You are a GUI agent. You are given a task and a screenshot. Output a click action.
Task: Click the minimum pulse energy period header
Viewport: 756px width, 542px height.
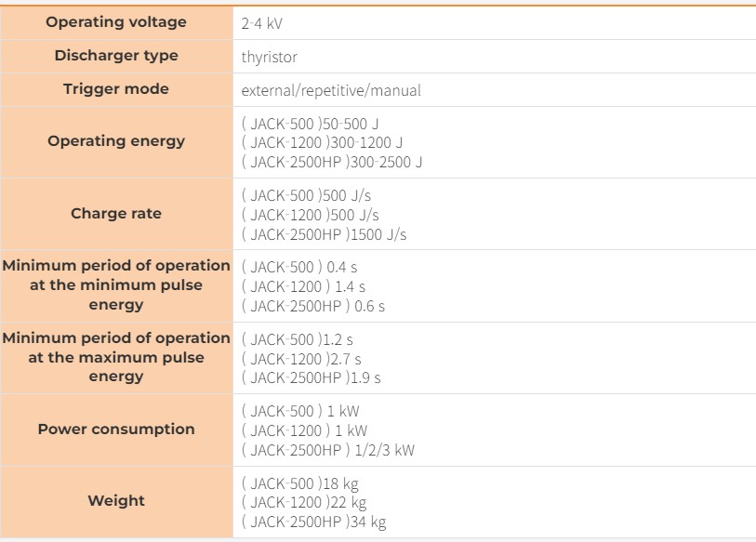(x=116, y=285)
